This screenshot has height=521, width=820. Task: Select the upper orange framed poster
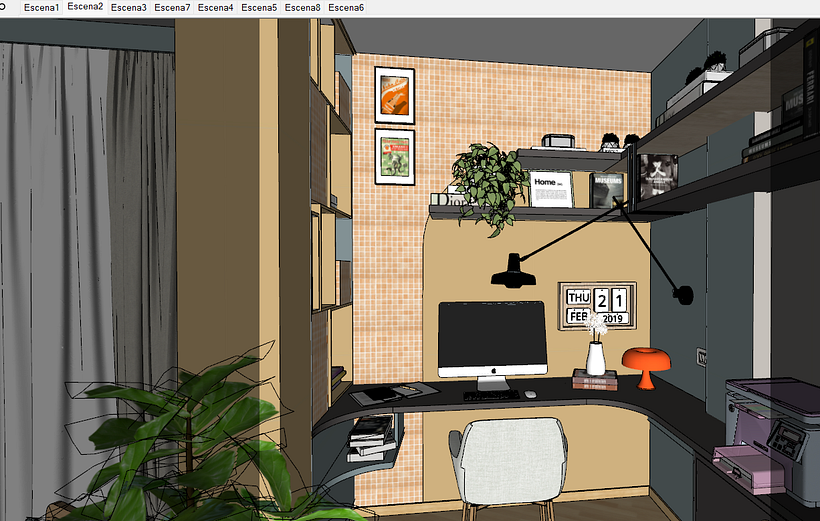pyautogui.click(x=394, y=95)
